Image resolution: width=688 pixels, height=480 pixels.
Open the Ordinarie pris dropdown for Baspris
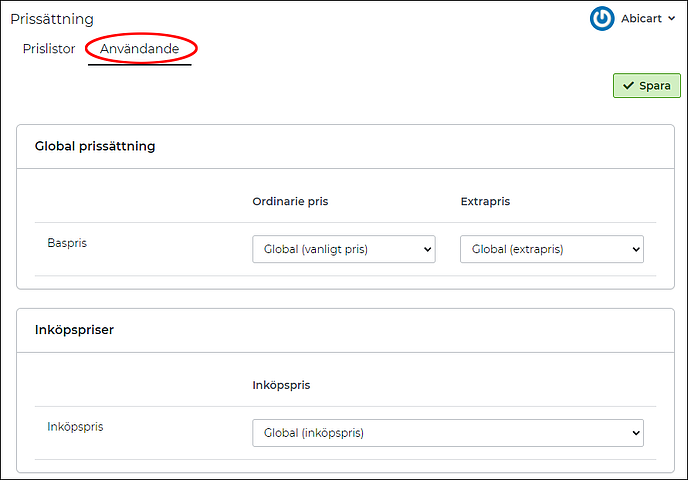click(x=343, y=249)
